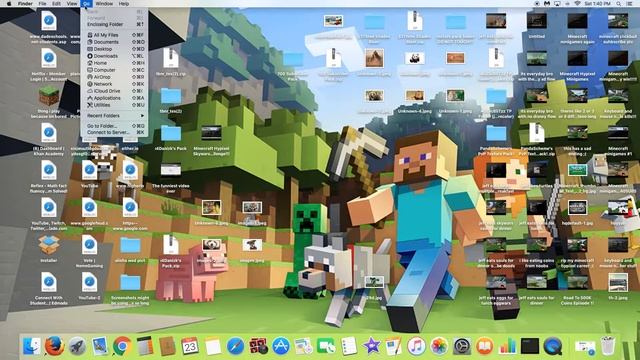Open System Preferences gear in dock
The width and height of the screenshot is (640, 360).
tap(462, 347)
